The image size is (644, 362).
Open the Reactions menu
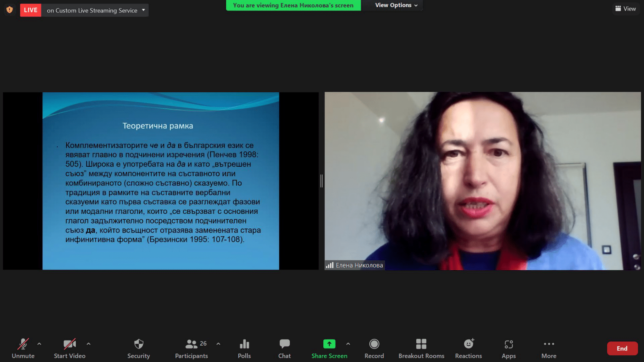pos(469,348)
